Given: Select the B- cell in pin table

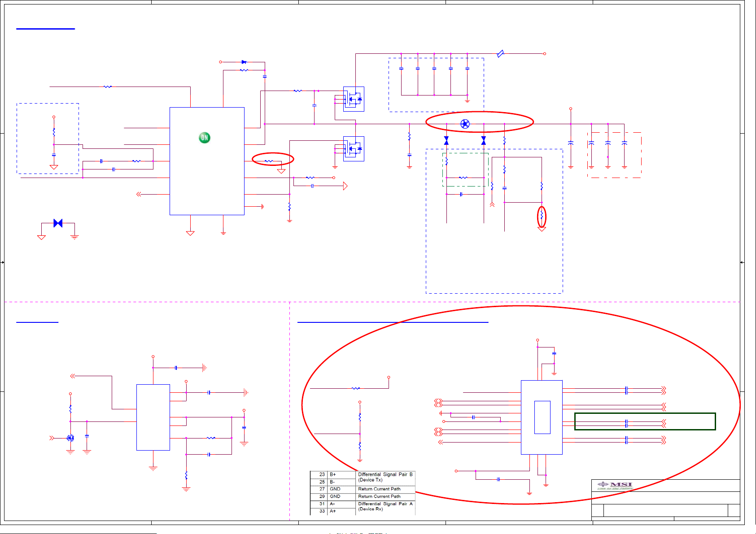Looking at the screenshot, I should (x=332, y=482).
